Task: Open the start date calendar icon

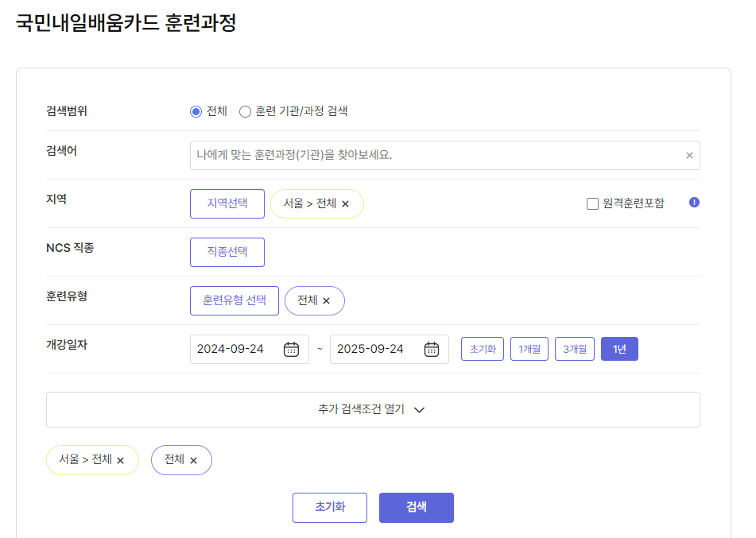Action: click(292, 349)
